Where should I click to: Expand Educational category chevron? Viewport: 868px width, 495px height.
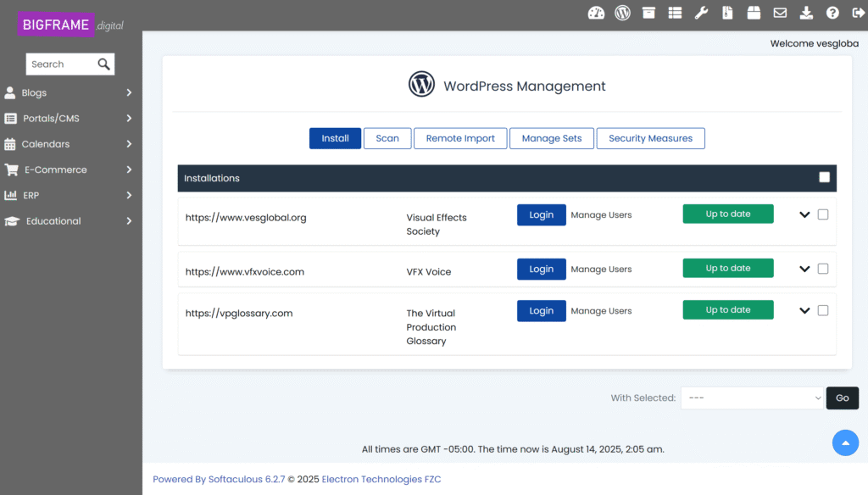[x=129, y=221]
